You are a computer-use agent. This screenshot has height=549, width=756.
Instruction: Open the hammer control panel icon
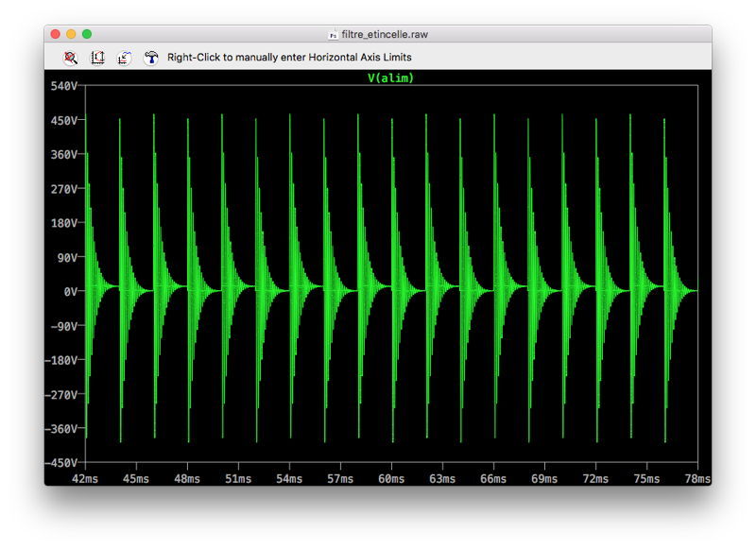point(151,58)
